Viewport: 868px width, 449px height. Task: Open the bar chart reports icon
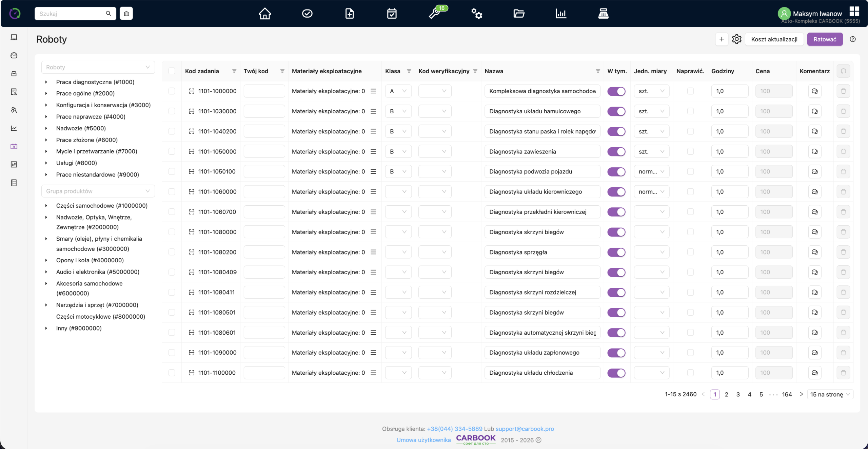click(x=561, y=14)
